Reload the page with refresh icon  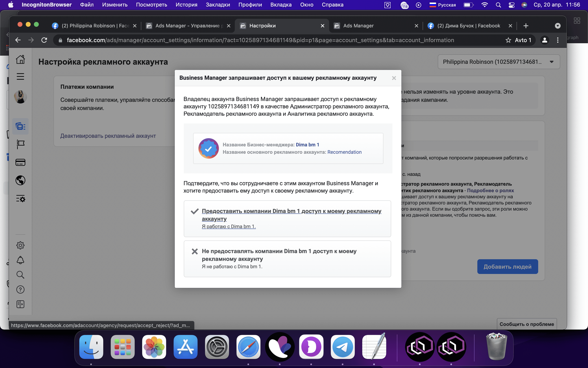click(x=44, y=40)
